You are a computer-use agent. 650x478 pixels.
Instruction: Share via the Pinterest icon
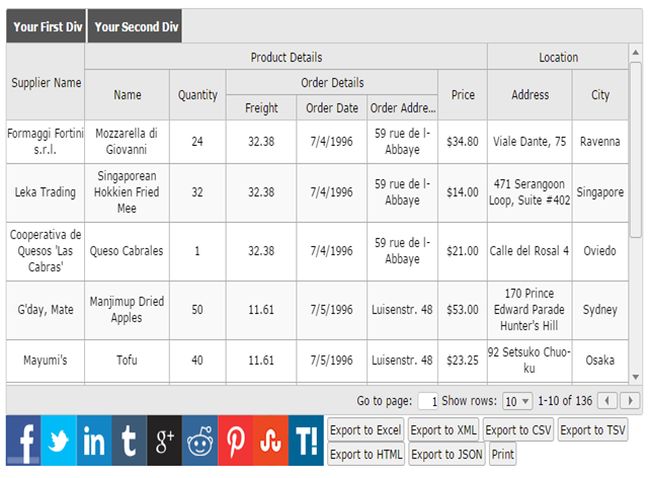[x=235, y=440]
